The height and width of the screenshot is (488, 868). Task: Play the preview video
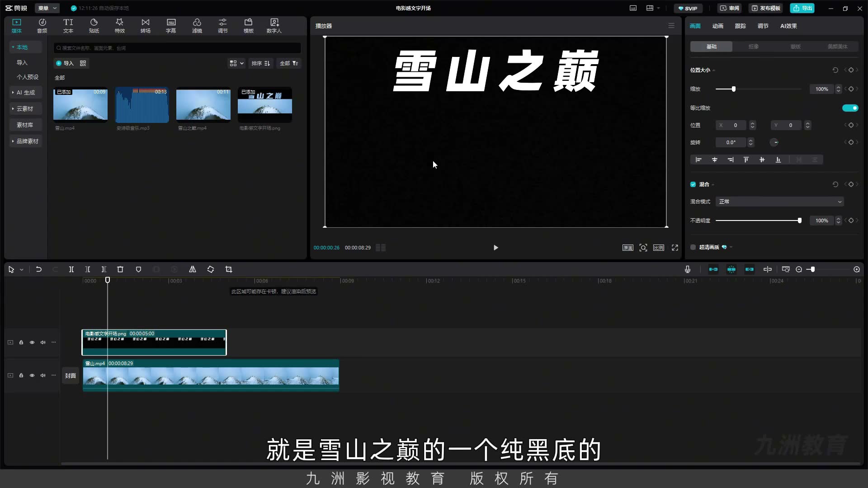pyautogui.click(x=495, y=248)
